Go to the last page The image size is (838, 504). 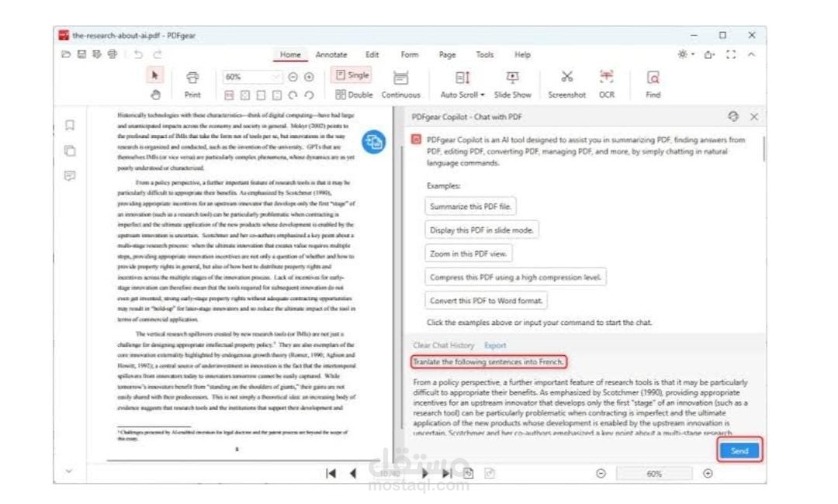click(447, 473)
